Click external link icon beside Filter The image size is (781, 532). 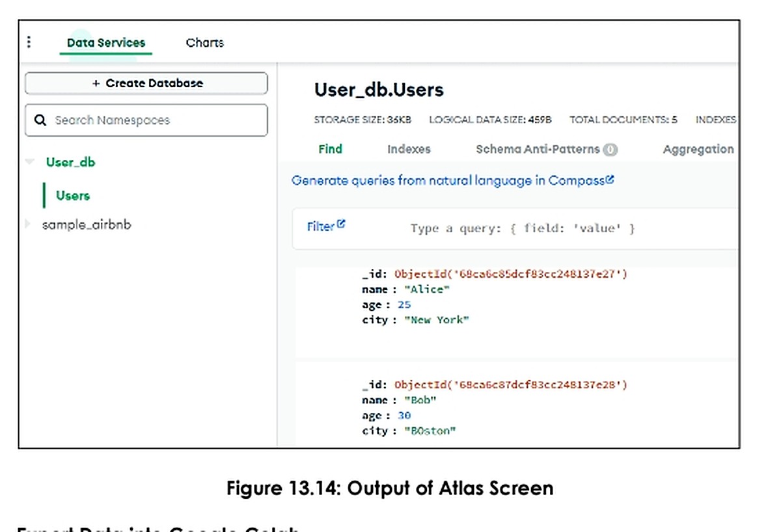coord(342,224)
